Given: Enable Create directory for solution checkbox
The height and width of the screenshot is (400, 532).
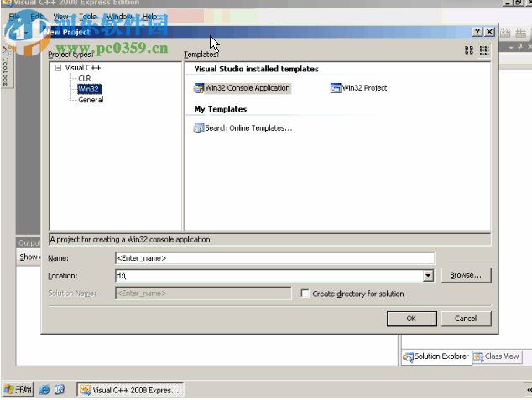Looking at the screenshot, I should pyautogui.click(x=305, y=294).
